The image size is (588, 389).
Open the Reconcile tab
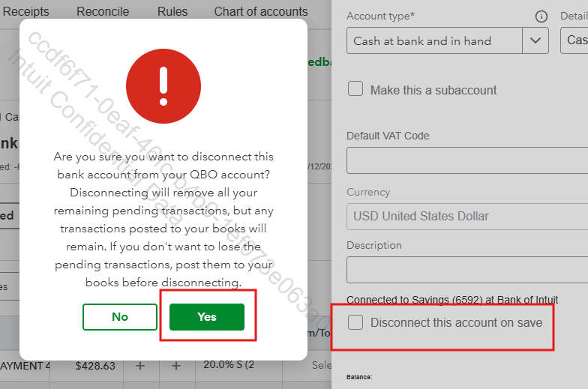click(x=104, y=11)
